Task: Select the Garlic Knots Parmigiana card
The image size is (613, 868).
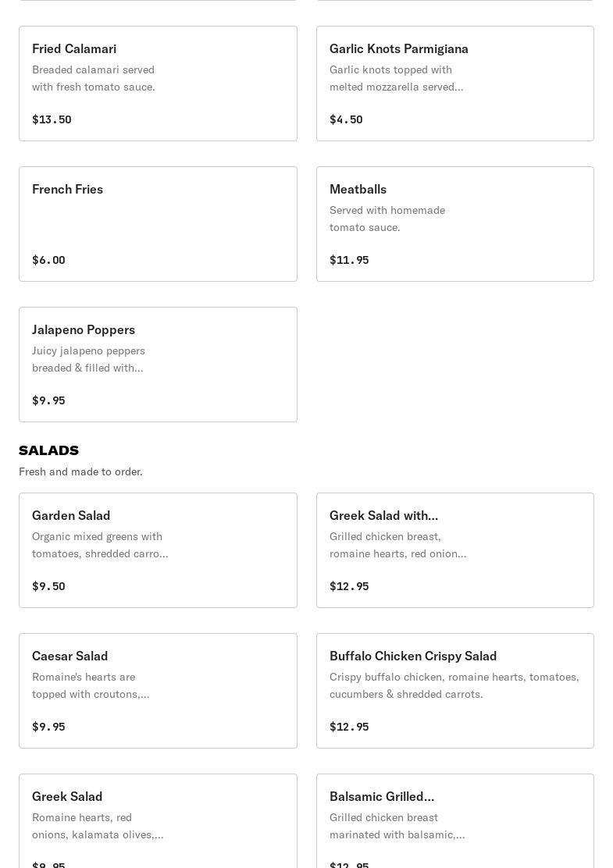Action: point(454,84)
